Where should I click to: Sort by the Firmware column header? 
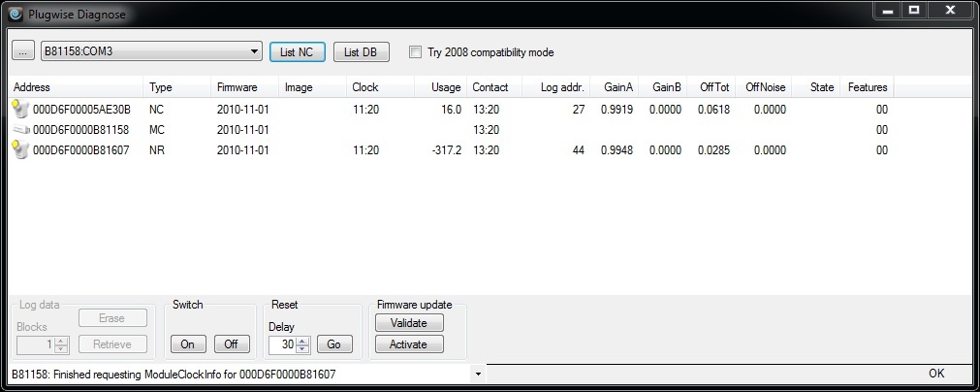coord(244,87)
